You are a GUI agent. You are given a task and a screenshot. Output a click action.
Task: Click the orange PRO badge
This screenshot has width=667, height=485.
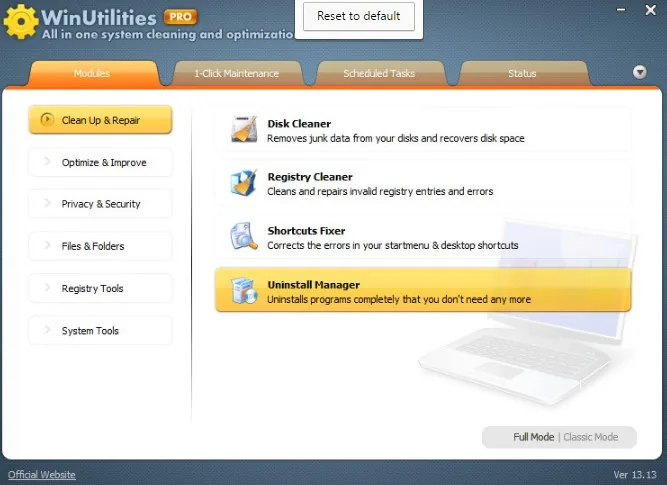[x=180, y=17]
